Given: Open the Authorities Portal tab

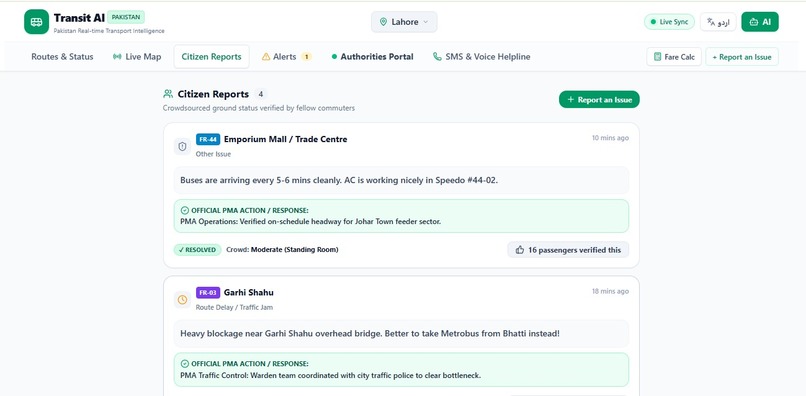Looking at the screenshot, I should click(372, 57).
